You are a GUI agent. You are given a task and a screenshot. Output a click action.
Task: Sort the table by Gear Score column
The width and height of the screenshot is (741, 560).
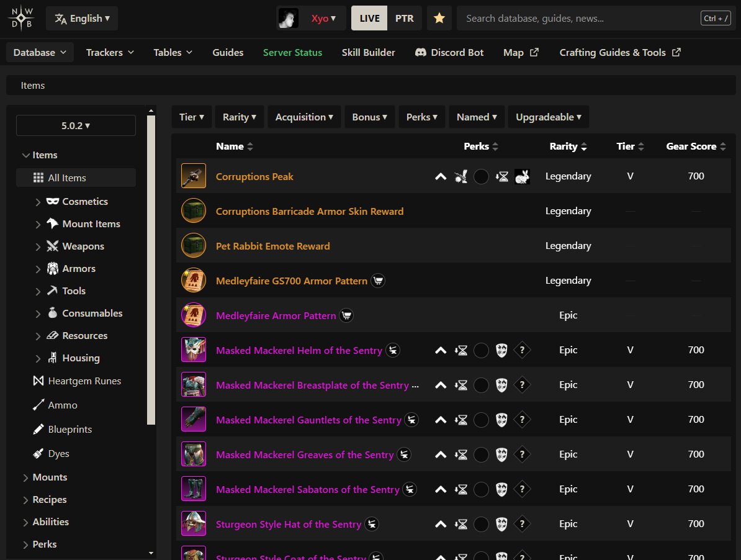click(x=696, y=147)
